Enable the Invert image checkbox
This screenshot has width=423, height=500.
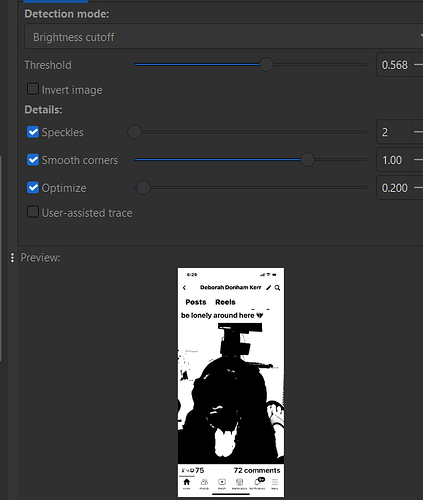pyautogui.click(x=33, y=89)
